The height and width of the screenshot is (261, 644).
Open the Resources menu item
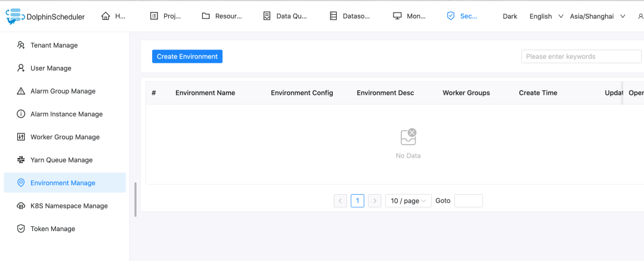(x=222, y=16)
